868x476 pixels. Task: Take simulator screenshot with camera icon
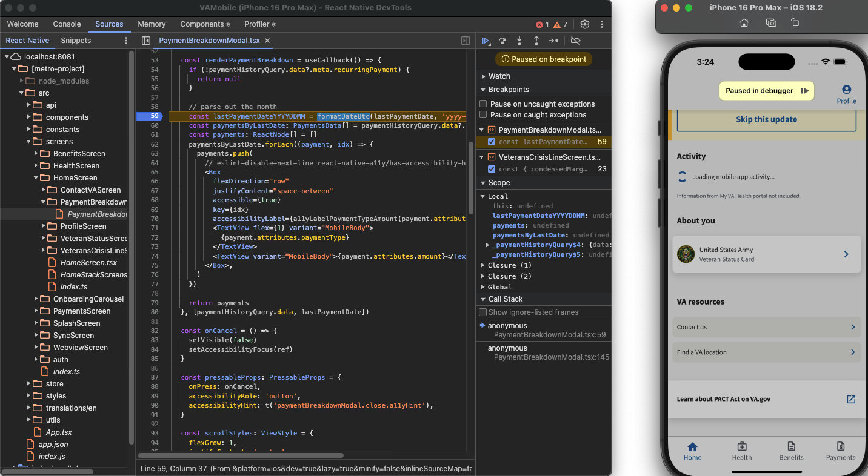pos(771,23)
